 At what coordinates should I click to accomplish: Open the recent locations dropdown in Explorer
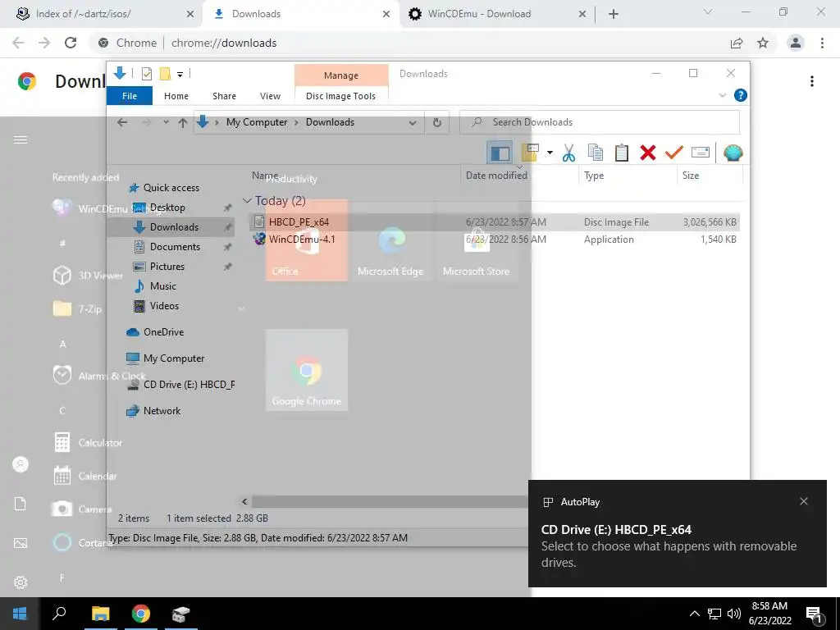[x=166, y=123]
